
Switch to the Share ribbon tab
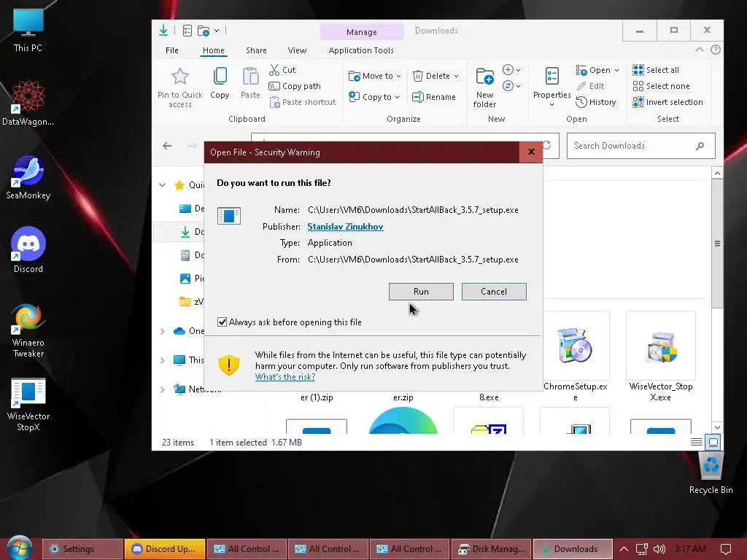point(256,50)
